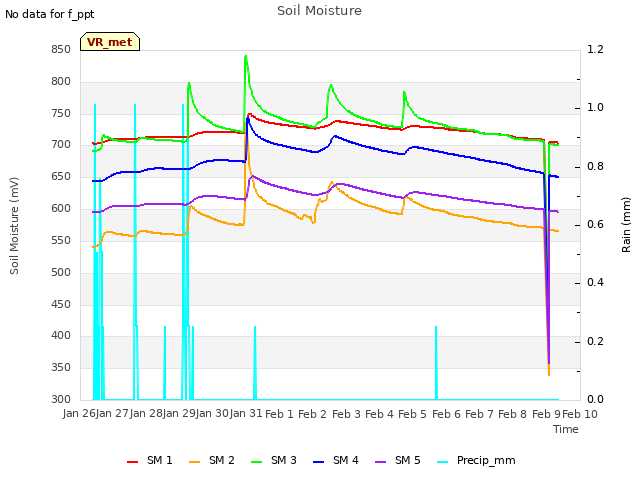Click the red SM 1 legend swatch
The width and height of the screenshot is (640, 480).
(x=133, y=462)
